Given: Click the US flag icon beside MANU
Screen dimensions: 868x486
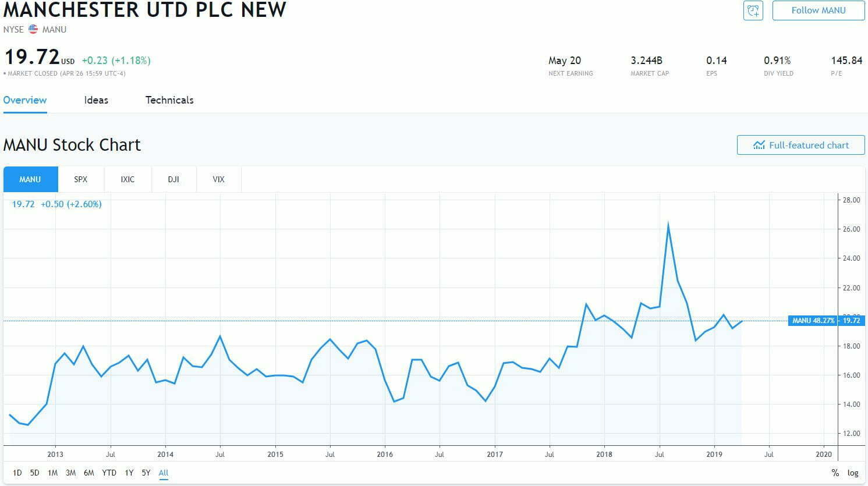Looking at the screenshot, I should [33, 29].
